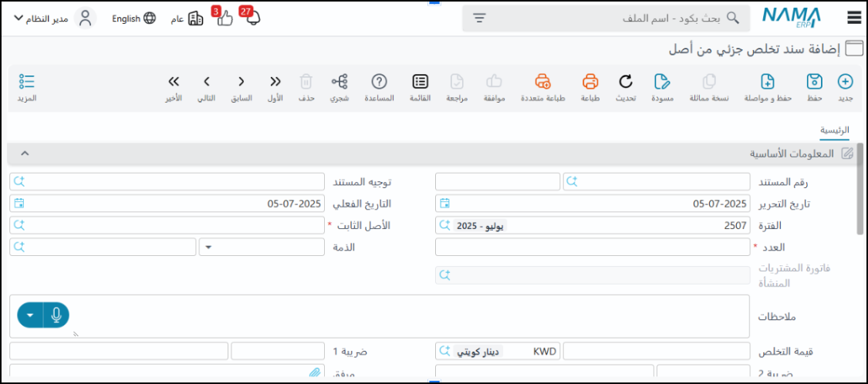The image size is (868, 384).
Task: Open the list (القائمة) icon
Action: pyautogui.click(x=420, y=82)
